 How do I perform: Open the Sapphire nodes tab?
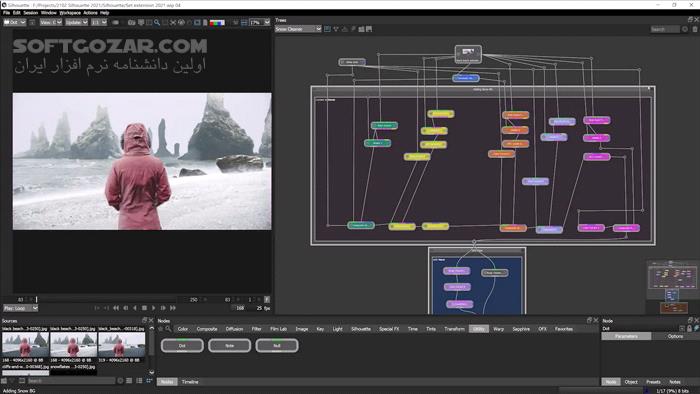pos(521,329)
